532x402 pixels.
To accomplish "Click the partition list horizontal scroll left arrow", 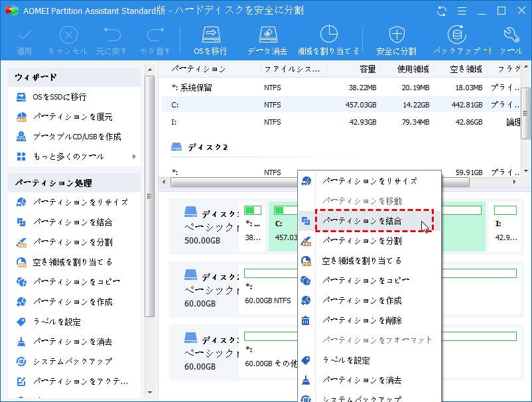I will pos(165,182).
